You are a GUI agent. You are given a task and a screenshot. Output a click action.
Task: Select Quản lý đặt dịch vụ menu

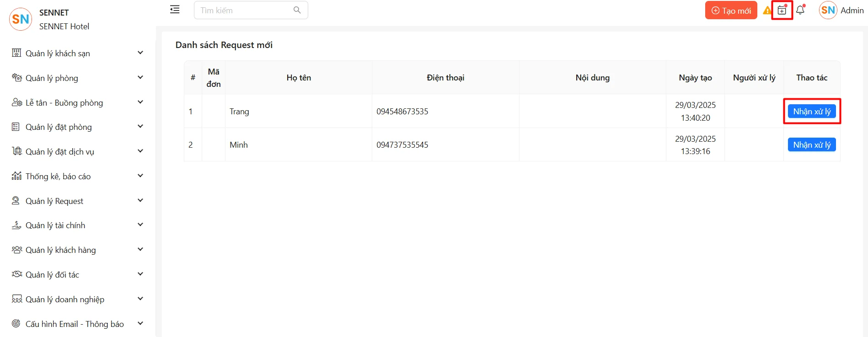(59, 151)
